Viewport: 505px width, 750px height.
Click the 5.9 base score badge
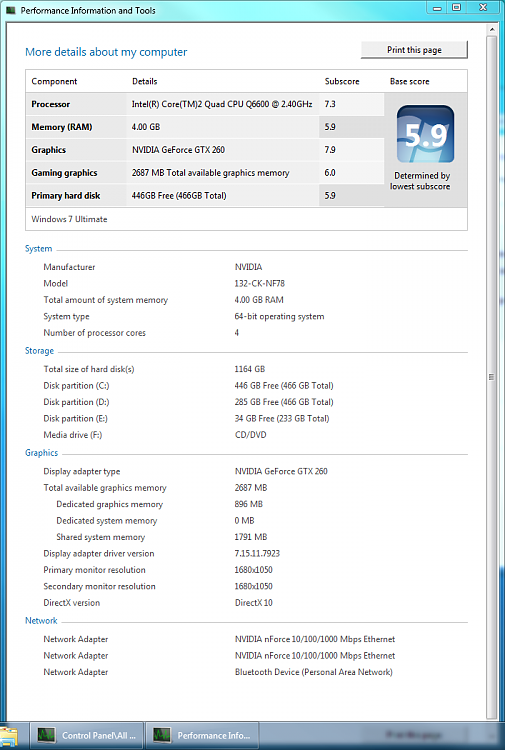click(425, 134)
